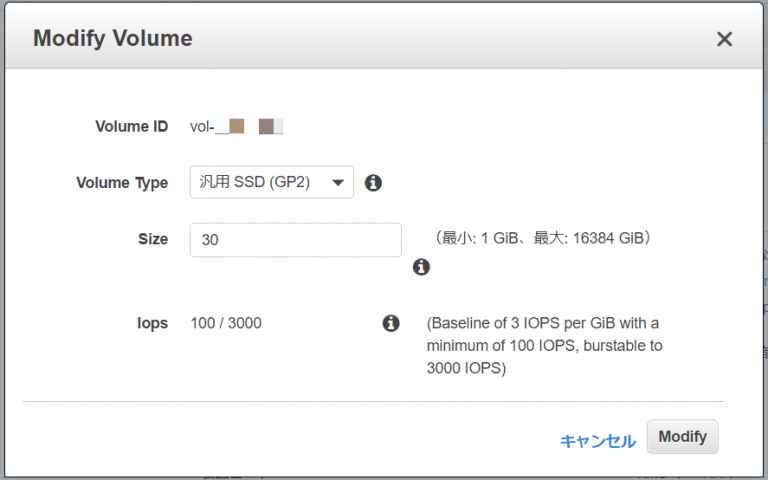Image resolution: width=768 pixels, height=480 pixels.
Task: Click the Modify button
Action: [x=683, y=436]
